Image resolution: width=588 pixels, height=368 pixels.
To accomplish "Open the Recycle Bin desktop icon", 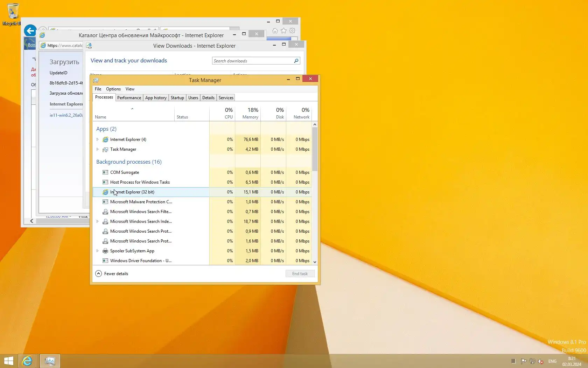I will coord(13,14).
